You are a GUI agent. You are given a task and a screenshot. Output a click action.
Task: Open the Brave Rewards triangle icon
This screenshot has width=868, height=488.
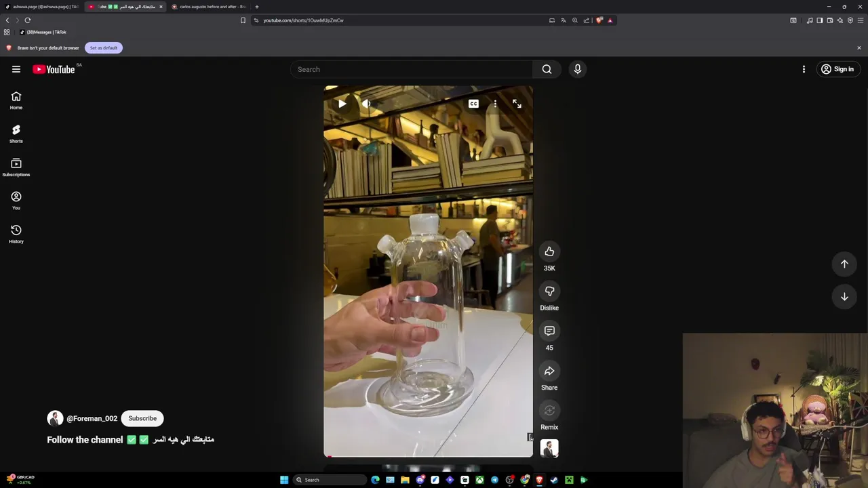[x=610, y=20]
